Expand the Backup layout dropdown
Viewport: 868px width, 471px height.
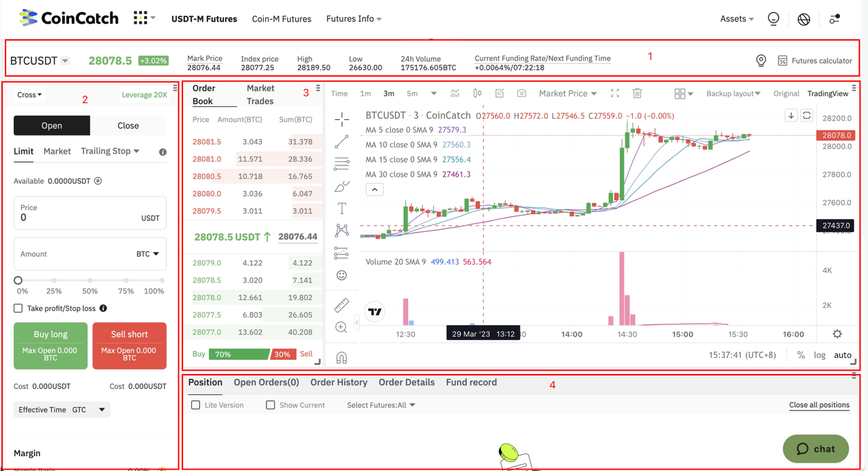pos(734,94)
